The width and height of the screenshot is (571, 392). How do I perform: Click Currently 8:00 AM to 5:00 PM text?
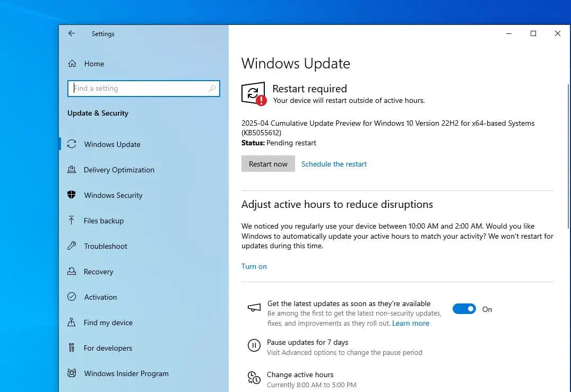[312, 385]
